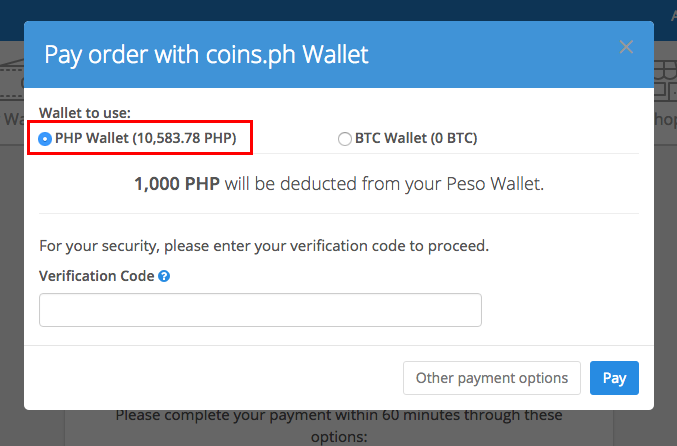Close the payment dialog using the X icon
Image resolution: width=677 pixels, height=446 pixels.
(x=626, y=47)
